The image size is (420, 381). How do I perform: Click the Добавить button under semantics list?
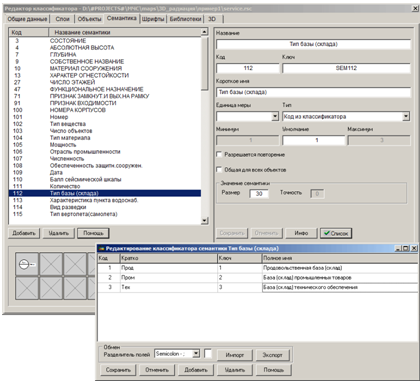coord(24,233)
